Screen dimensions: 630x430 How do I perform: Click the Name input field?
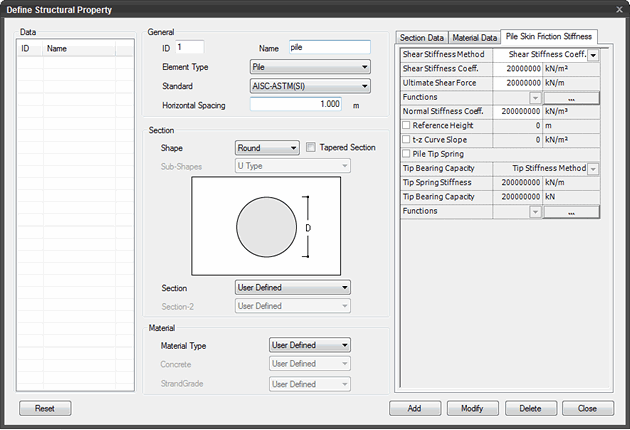pos(329,47)
